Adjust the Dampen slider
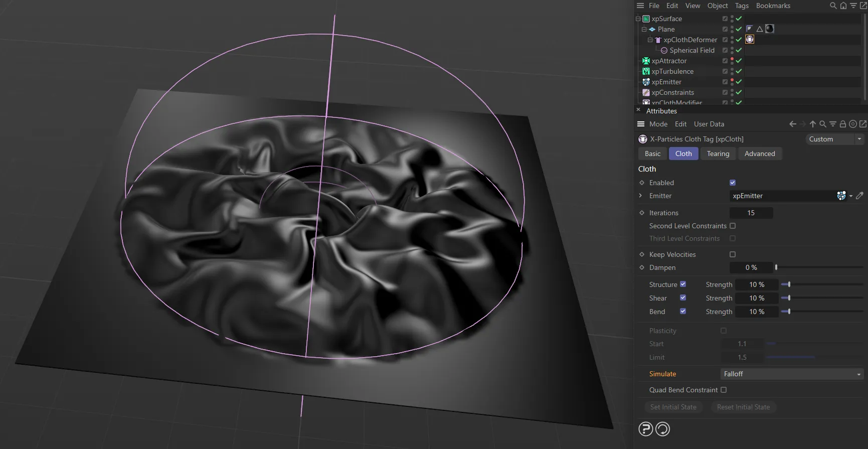868x449 pixels. pyautogui.click(x=820, y=267)
